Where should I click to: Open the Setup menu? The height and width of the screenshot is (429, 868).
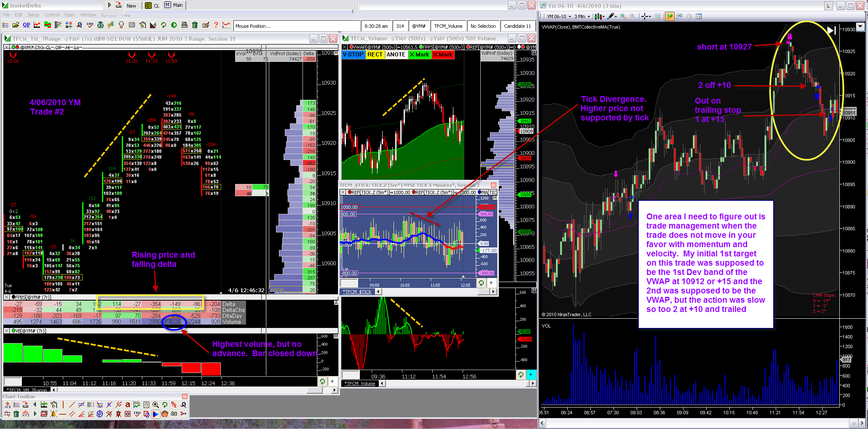(33, 15)
